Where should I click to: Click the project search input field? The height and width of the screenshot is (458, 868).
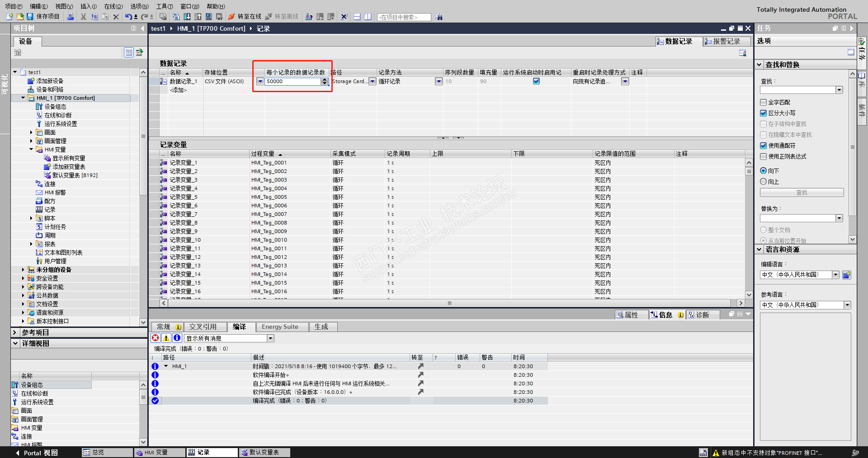404,17
